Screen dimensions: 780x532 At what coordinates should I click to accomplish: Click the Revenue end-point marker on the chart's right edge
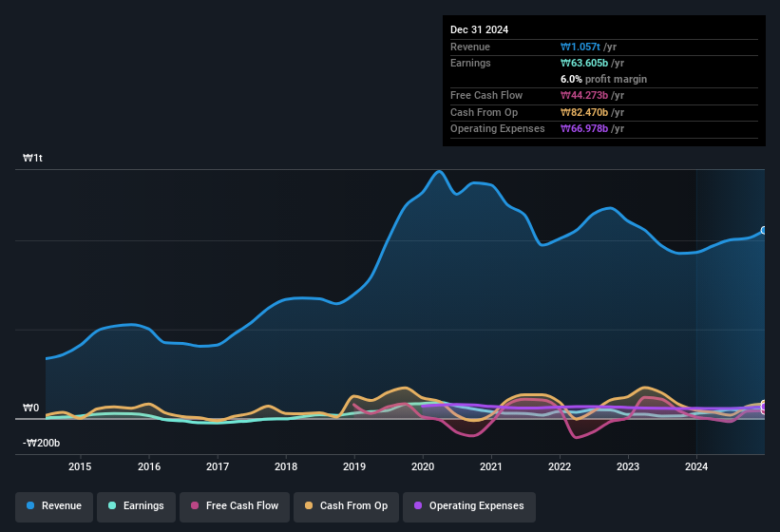(763, 231)
